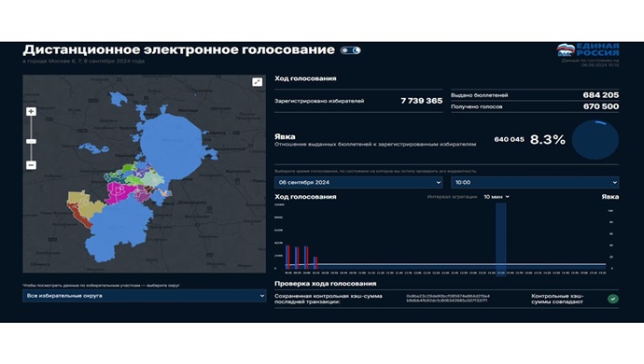Click Интервал агрегации label
This screenshot has width=644, height=364.
pos(452,197)
